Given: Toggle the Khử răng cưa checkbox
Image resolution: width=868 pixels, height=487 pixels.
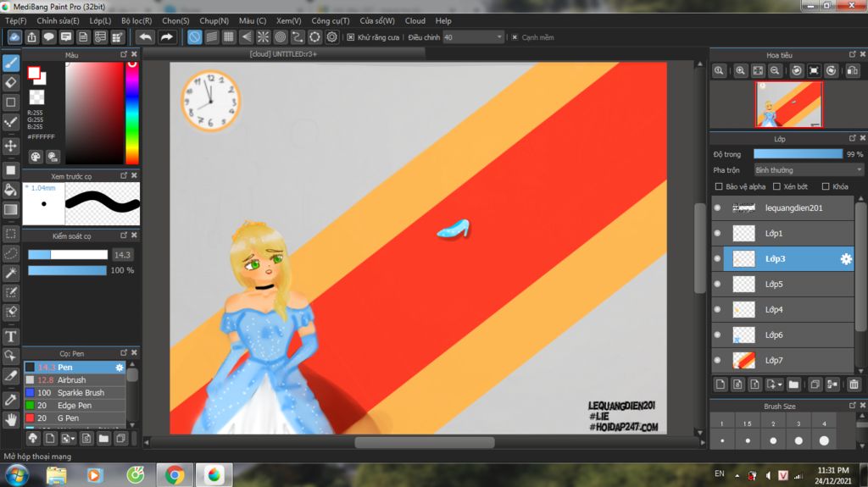Looking at the screenshot, I should point(350,37).
